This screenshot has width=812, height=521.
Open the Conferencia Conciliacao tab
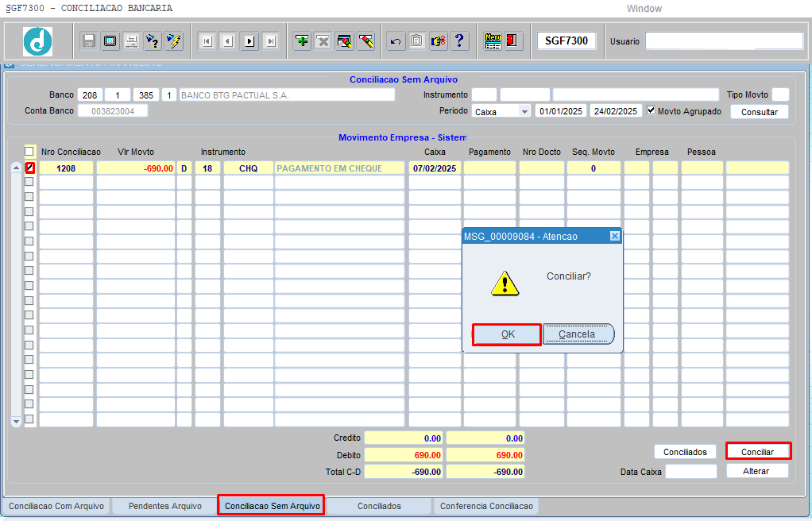click(486, 506)
